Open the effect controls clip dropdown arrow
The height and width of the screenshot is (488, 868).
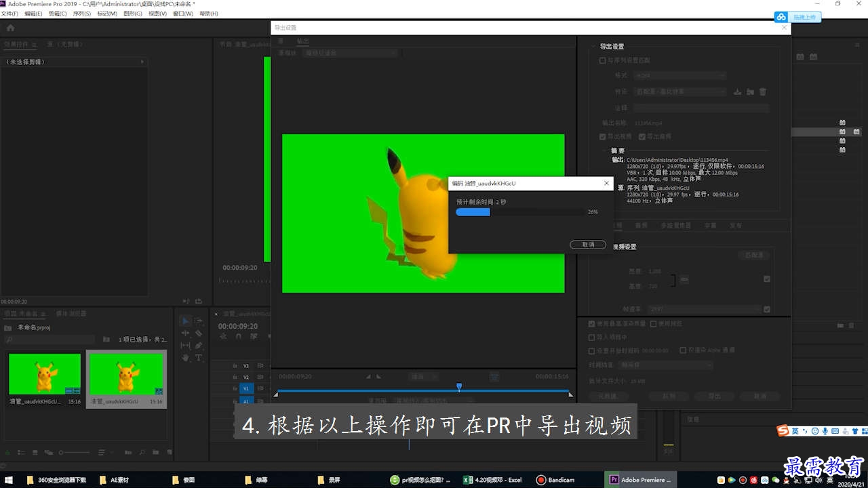tap(142, 62)
